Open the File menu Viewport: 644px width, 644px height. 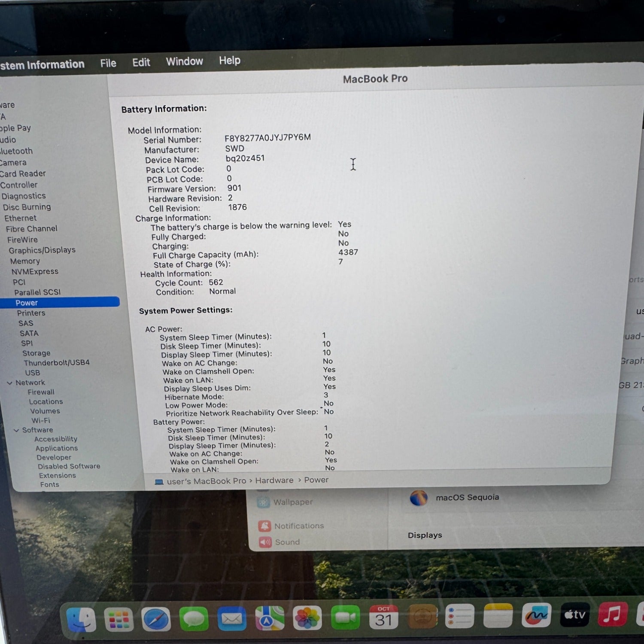(108, 64)
